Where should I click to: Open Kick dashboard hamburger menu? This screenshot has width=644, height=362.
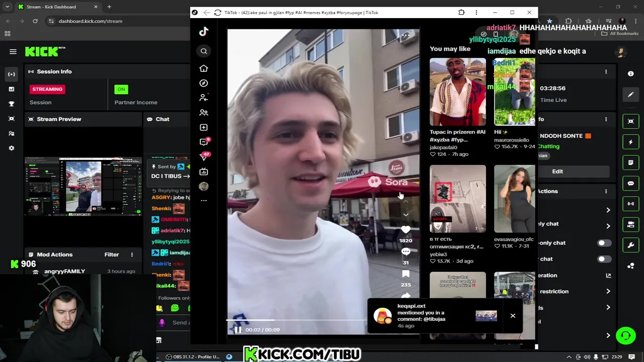13,51
